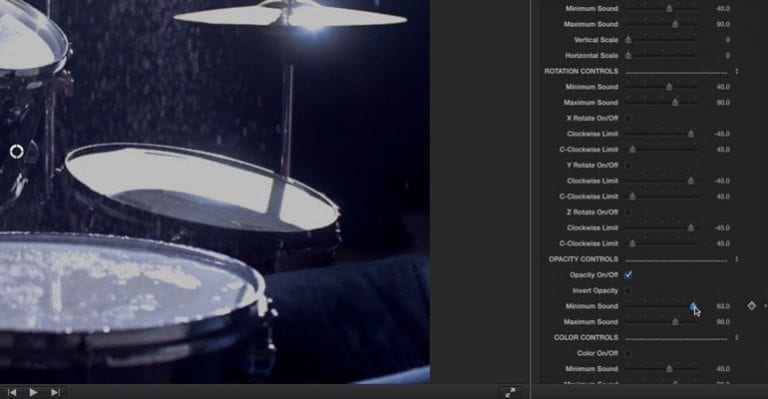Click the keyframe diamond icon beside Minimum Sound

point(751,306)
